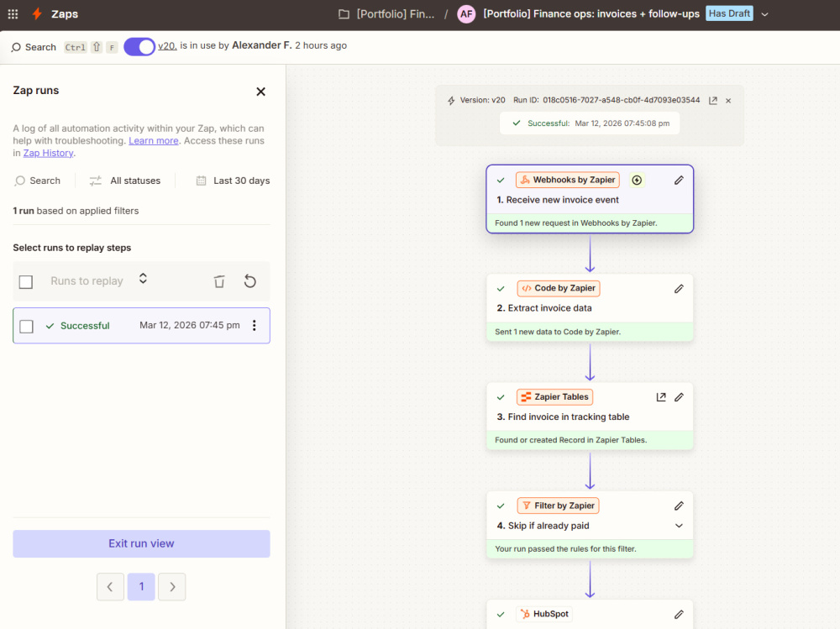This screenshot has width=840, height=629.
Task: Open the three-dot menu for the Successful run
Action: 255,325
